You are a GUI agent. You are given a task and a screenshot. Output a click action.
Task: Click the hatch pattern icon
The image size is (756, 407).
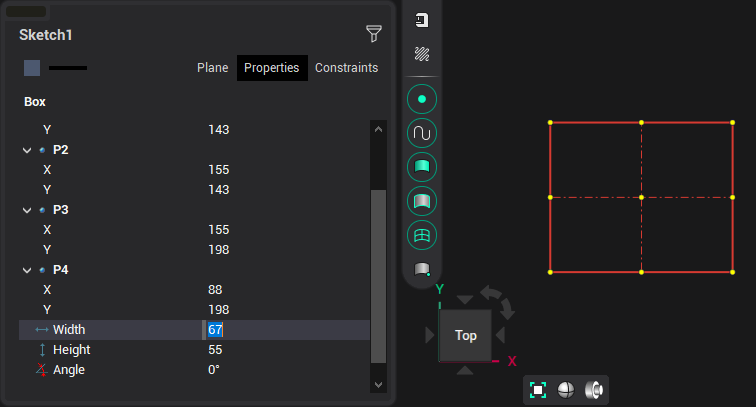(x=422, y=54)
